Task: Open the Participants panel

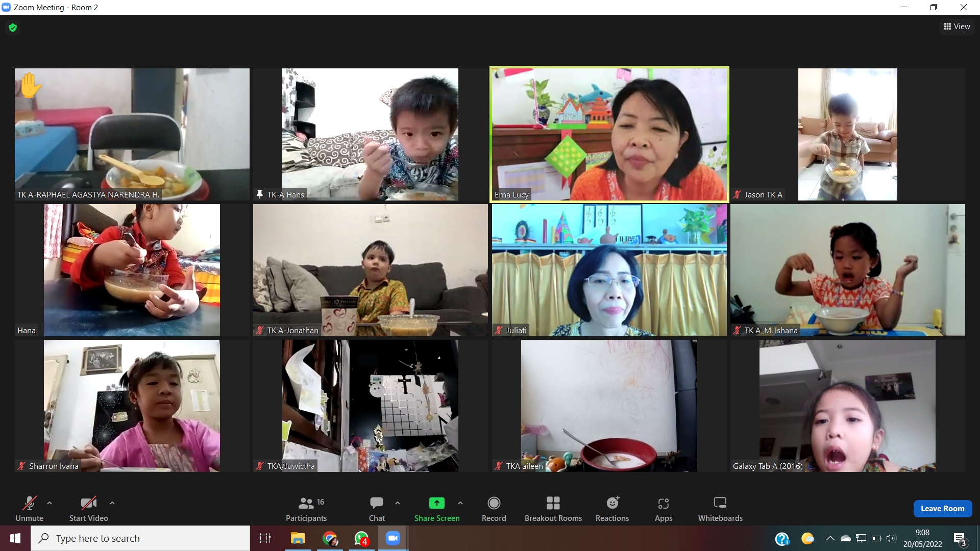Action: [x=306, y=509]
